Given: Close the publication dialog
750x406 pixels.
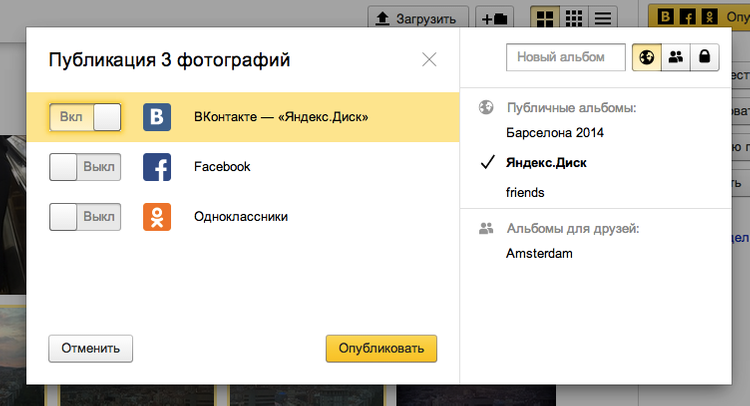Looking at the screenshot, I should coord(429,59).
